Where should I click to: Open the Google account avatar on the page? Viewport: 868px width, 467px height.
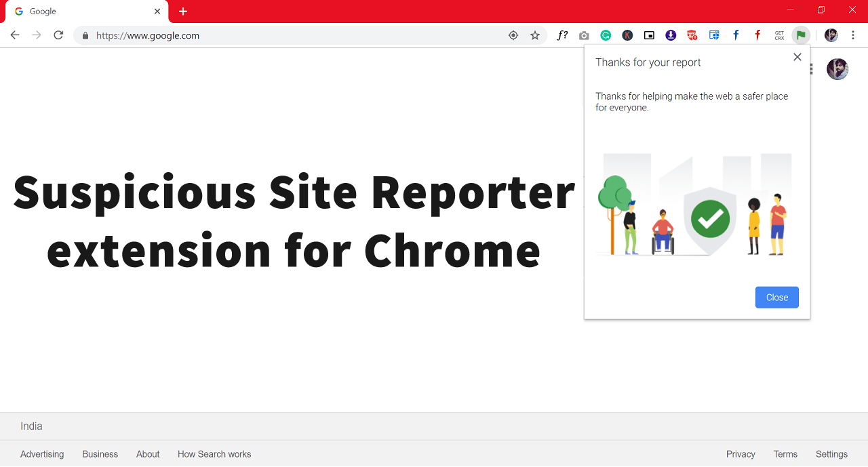click(x=837, y=69)
